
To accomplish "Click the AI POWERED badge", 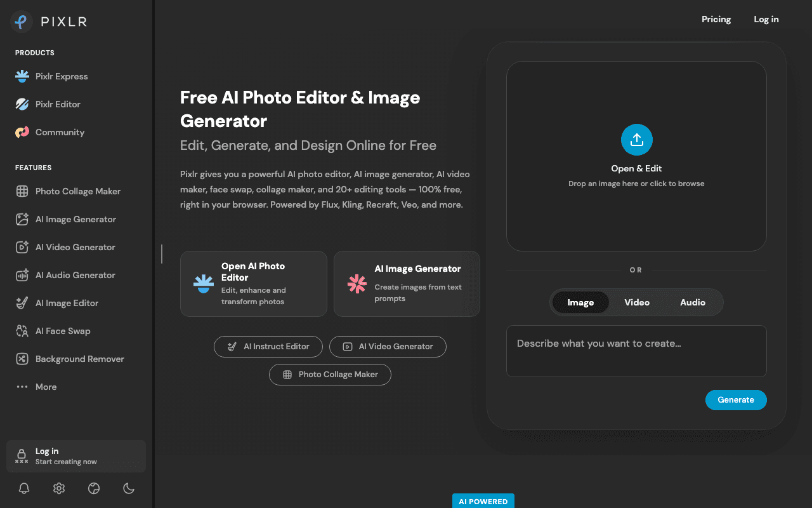I will [x=483, y=501].
